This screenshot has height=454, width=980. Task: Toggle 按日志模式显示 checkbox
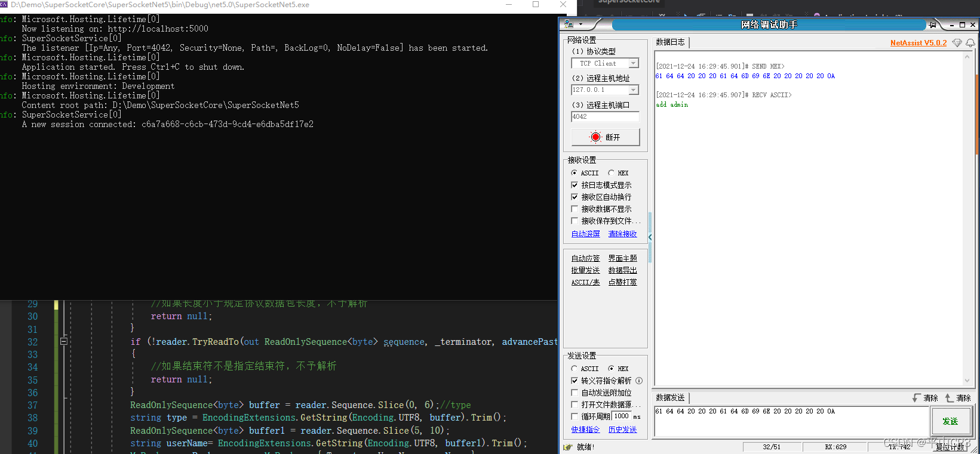point(575,185)
